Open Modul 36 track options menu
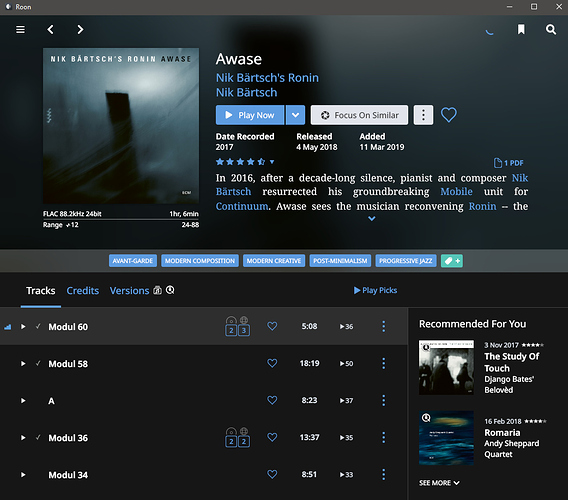 point(384,437)
